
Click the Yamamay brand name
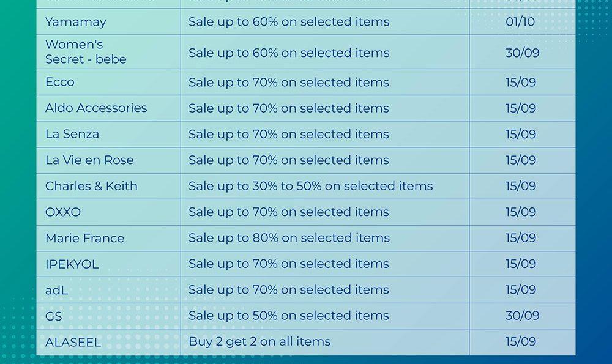pos(76,22)
